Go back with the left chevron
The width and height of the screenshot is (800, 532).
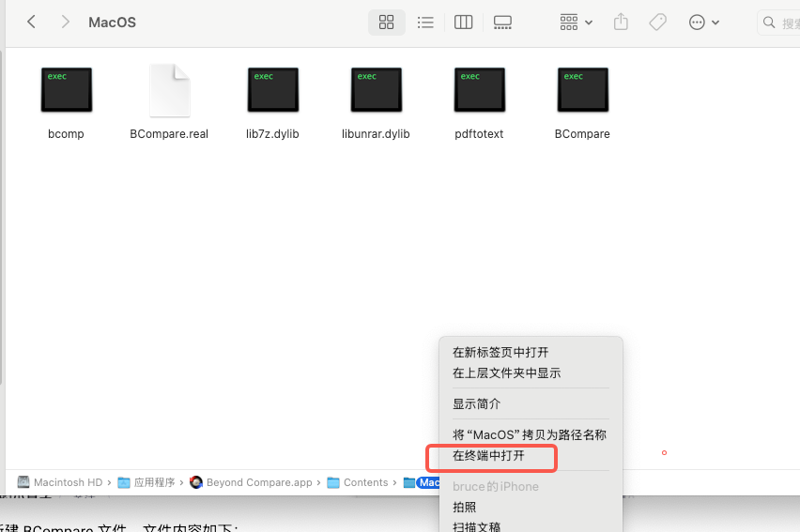pos(31,22)
